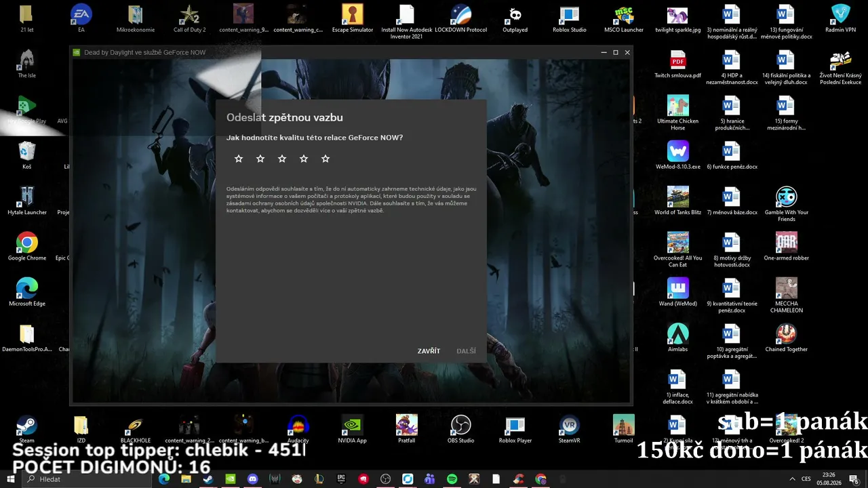Open the NVIDIA App desktop icon
Viewport: 868px width, 488px height.
tap(353, 429)
